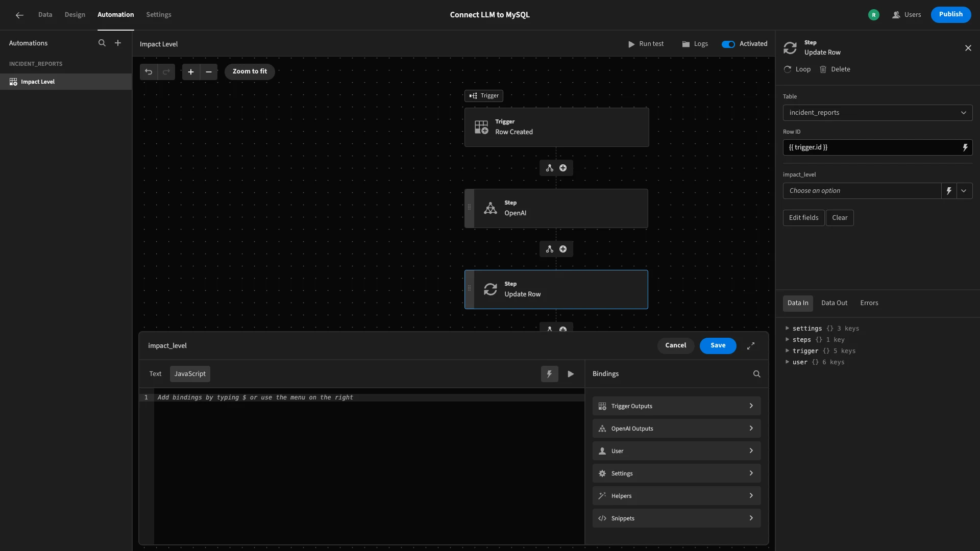This screenshot has height=551, width=980.
Task: Grab the Update Row step drag handle
Action: click(x=470, y=289)
